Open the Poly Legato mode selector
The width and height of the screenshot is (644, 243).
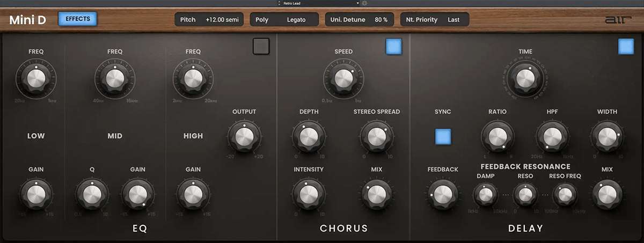coord(284,20)
